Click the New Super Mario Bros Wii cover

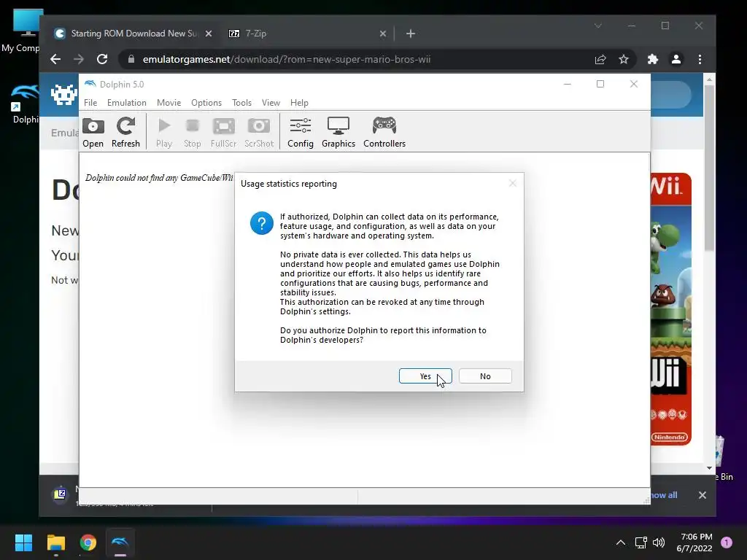671,309
